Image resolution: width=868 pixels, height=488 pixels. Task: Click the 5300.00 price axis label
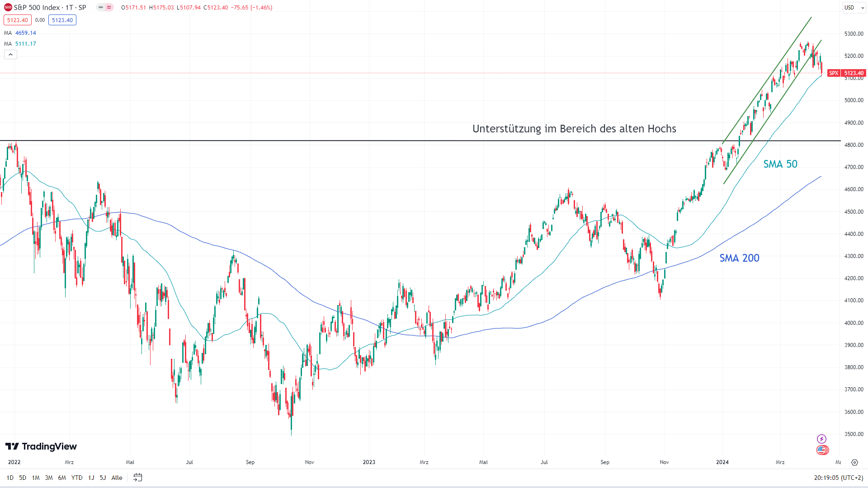[854, 34]
